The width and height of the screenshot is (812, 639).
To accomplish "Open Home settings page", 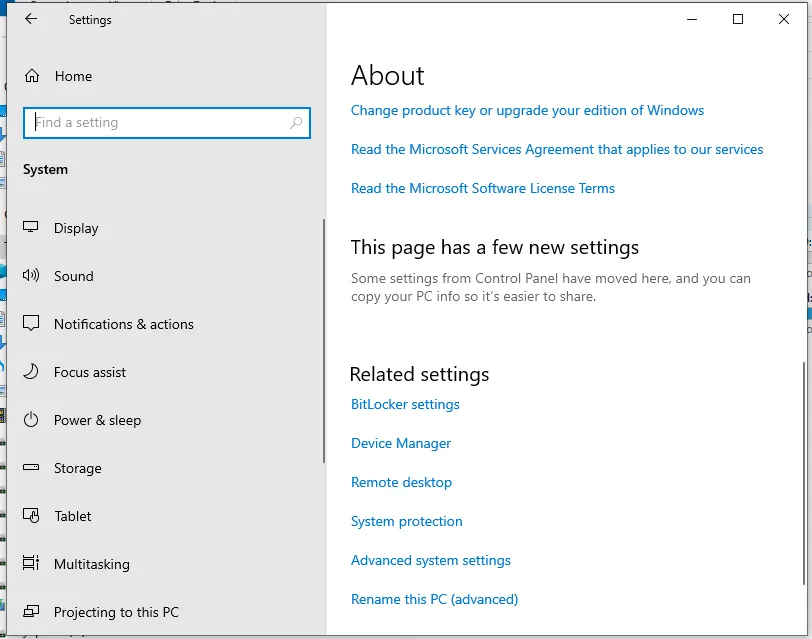I will pyautogui.click(x=73, y=76).
